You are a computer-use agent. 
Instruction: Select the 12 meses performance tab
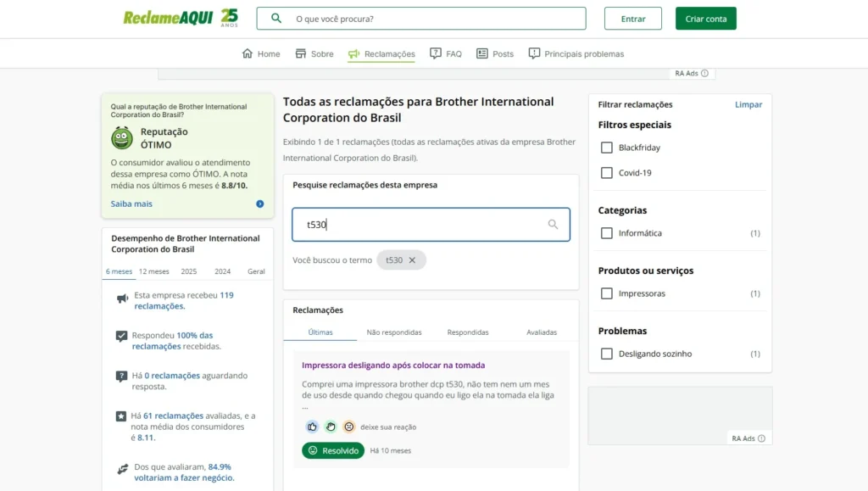click(153, 271)
